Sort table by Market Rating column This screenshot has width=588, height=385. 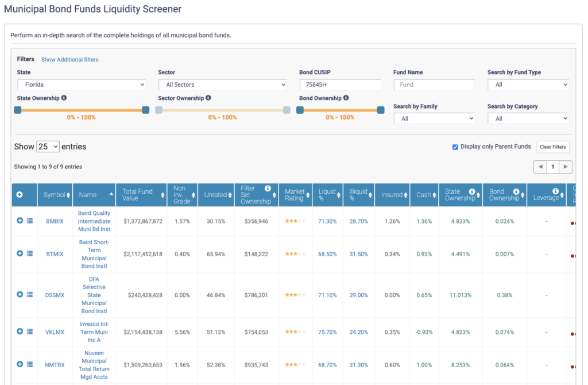coord(296,195)
